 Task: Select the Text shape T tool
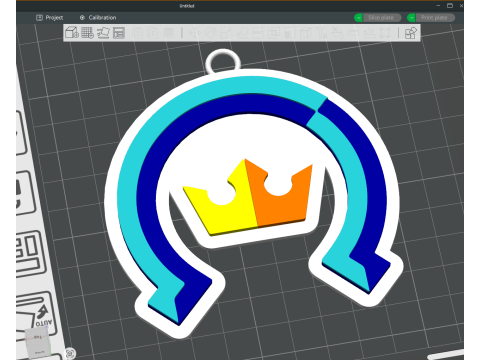321,33
